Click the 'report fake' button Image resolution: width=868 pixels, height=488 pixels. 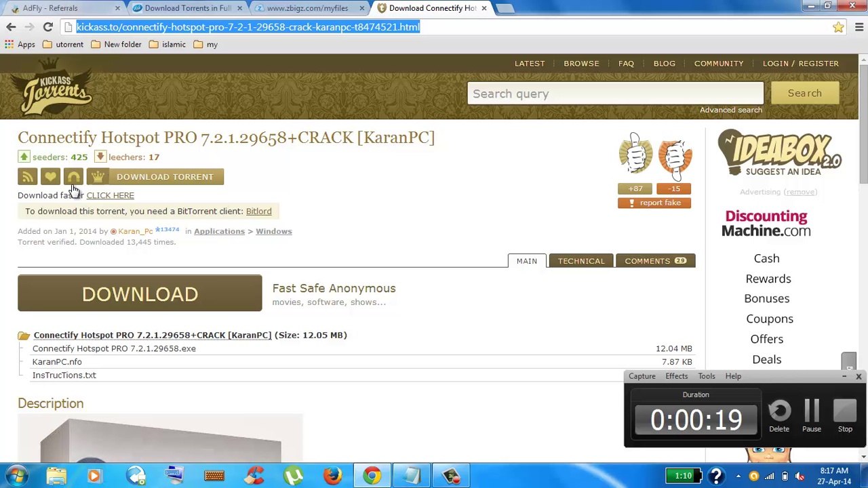pyautogui.click(x=654, y=203)
